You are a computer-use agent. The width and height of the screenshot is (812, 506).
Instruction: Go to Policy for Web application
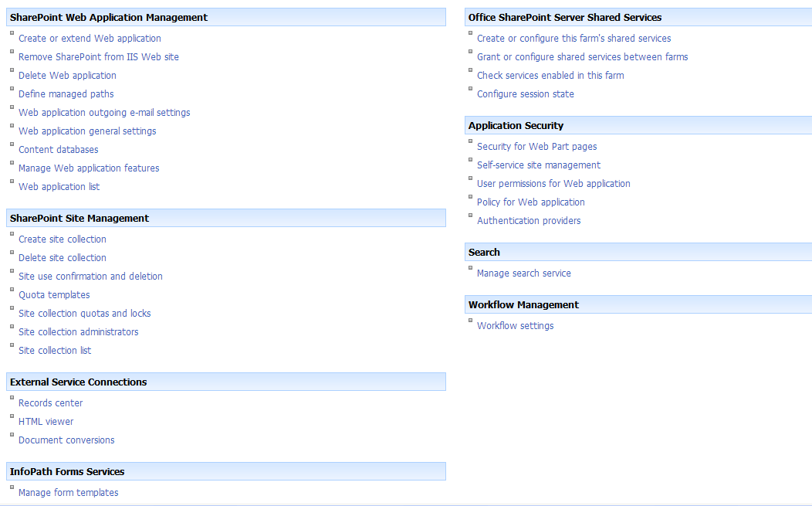[x=530, y=202]
